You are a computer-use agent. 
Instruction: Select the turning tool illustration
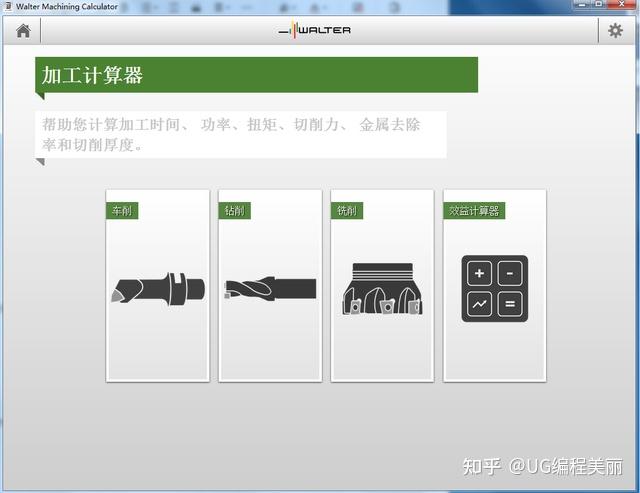(x=158, y=289)
